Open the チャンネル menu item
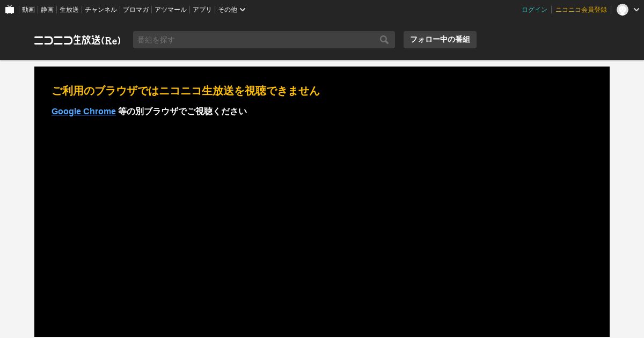Image resolution: width=644 pixels, height=338 pixels. coord(101,10)
